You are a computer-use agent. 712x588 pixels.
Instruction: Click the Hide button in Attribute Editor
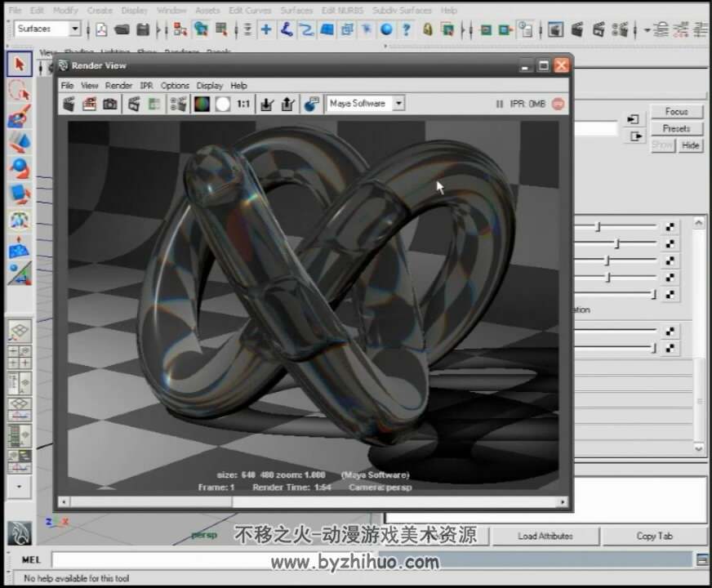(x=690, y=145)
